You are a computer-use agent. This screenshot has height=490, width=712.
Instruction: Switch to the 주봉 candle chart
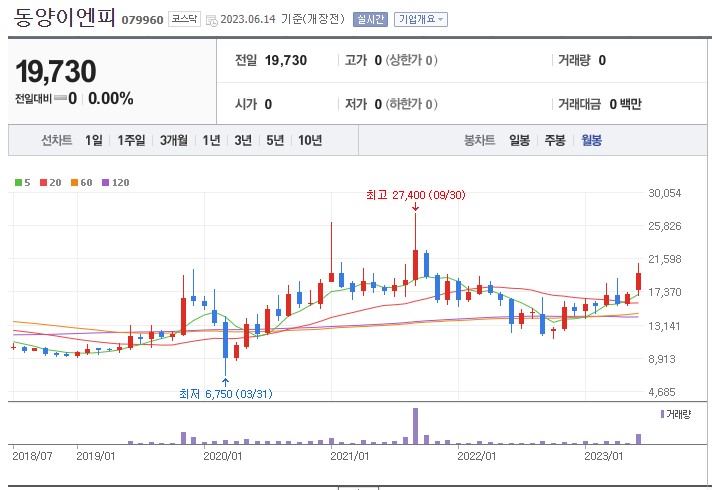555,140
